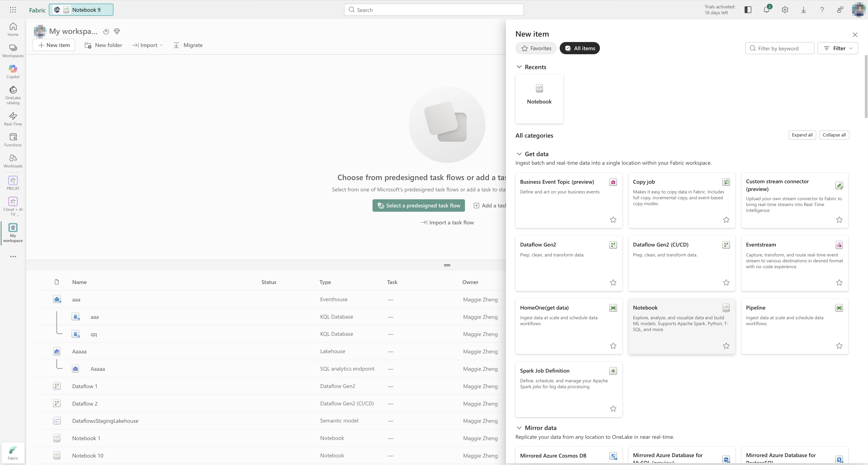Favorite the Dataflow Gen2 card
This screenshot has width=868, height=465.
[x=613, y=282]
